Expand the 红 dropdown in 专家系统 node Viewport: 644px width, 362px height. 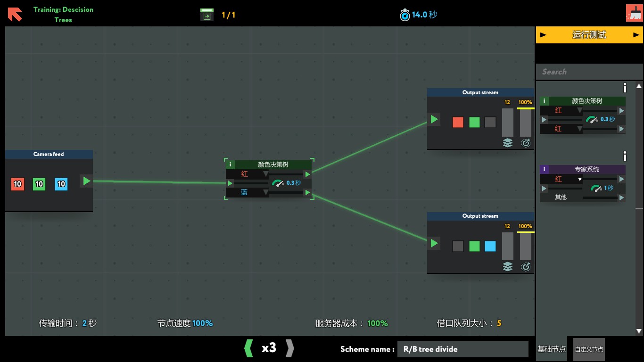click(561, 179)
